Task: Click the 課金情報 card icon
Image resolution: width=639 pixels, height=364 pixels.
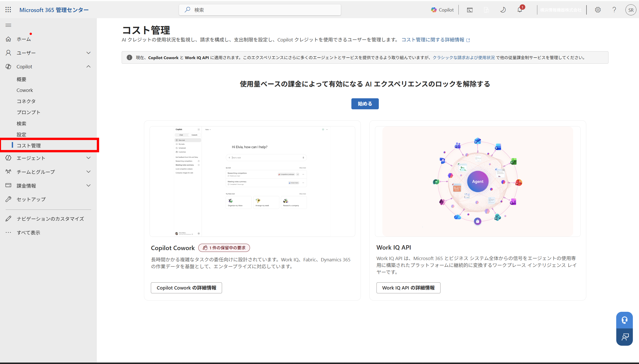Action: pos(8,185)
